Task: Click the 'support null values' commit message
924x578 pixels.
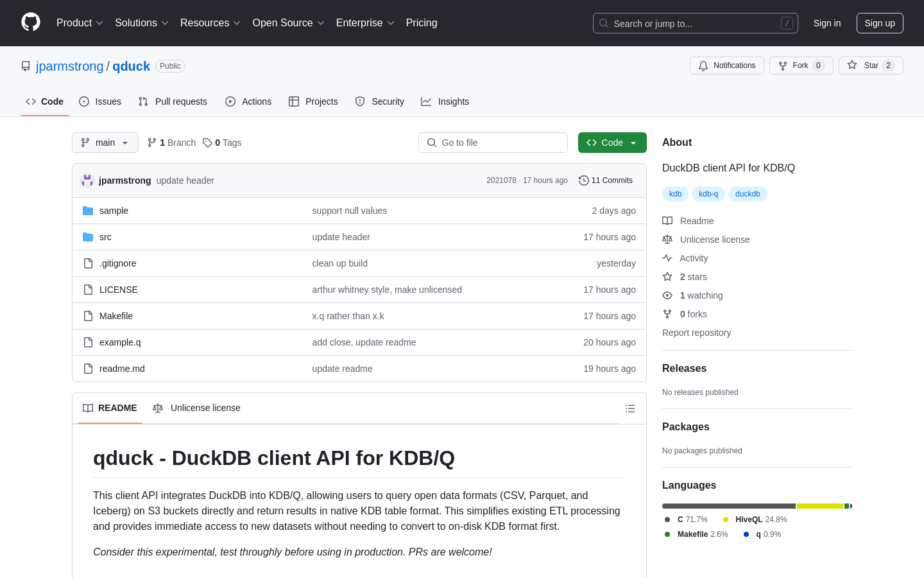Action: coord(350,211)
